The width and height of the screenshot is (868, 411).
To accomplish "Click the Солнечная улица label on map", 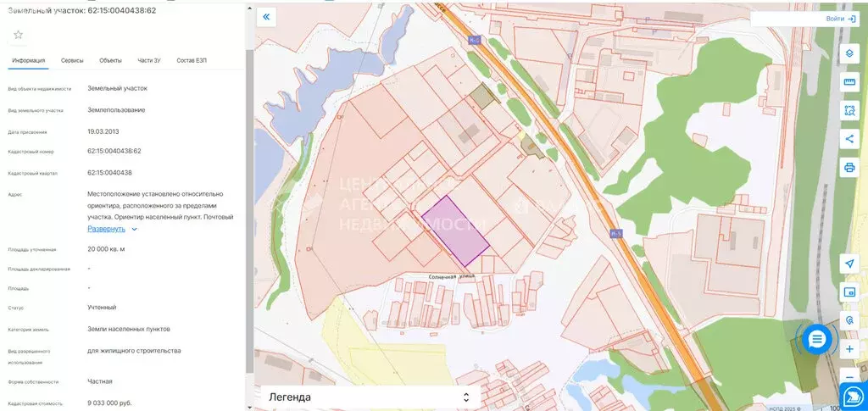I will pos(452,276).
